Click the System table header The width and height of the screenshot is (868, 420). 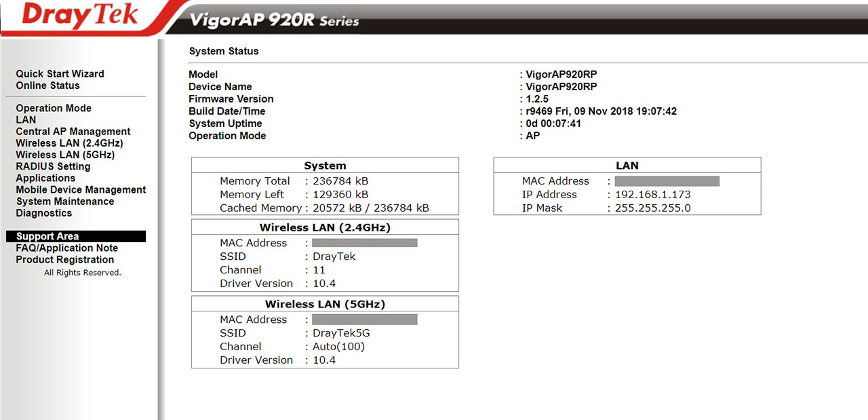325,166
